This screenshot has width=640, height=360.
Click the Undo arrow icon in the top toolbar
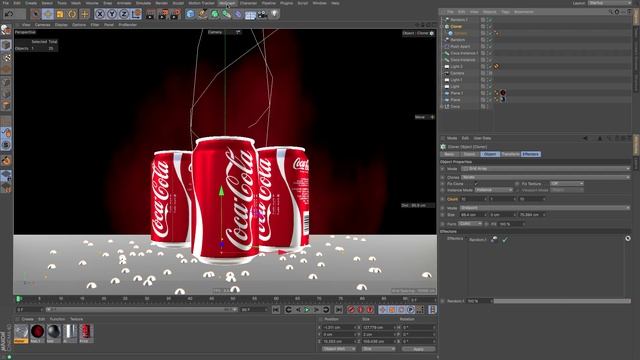point(9,14)
